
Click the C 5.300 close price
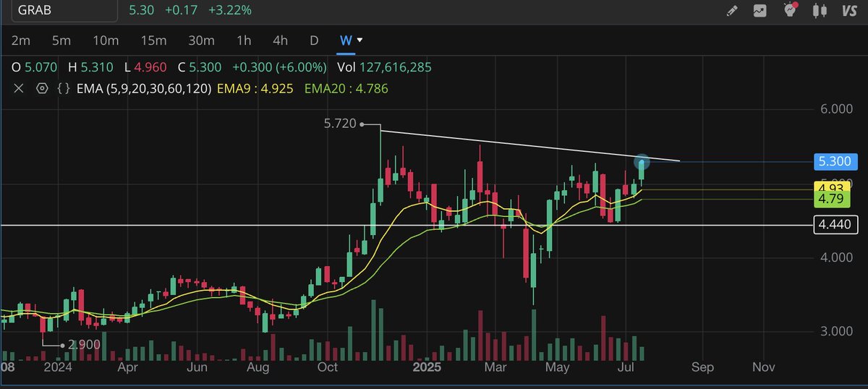(200, 67)
